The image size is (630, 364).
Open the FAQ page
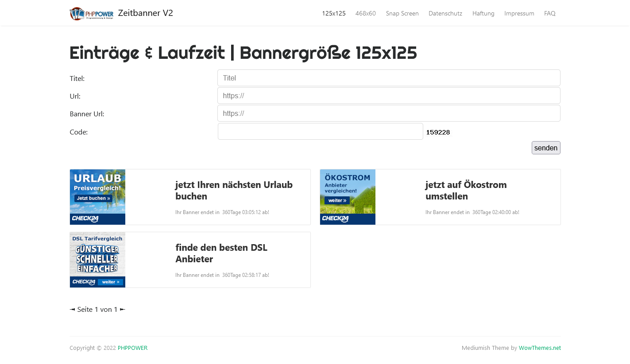(549, 13)
